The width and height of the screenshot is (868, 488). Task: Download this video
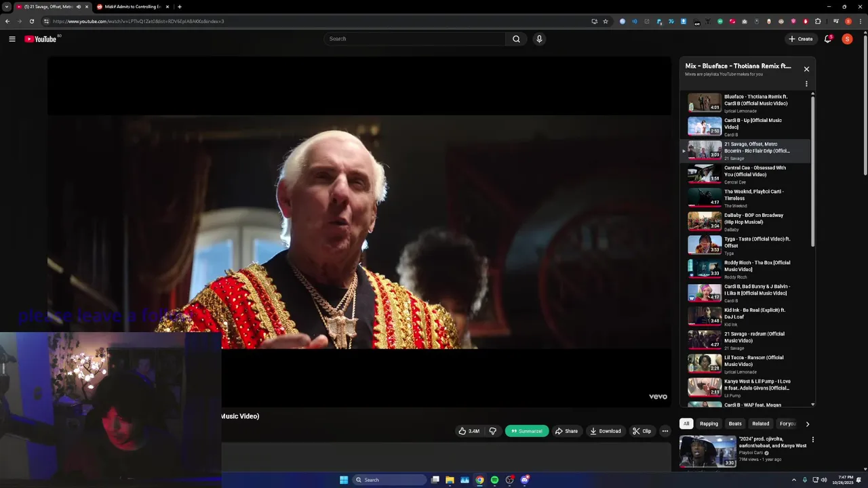(606, 431)
